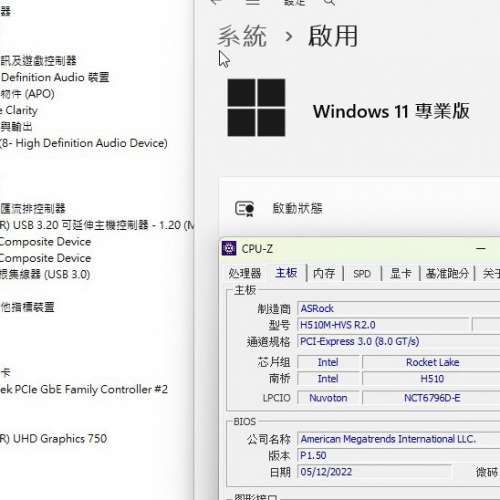Select 他指標裝置 category in Device Manager

pos(27,307)
